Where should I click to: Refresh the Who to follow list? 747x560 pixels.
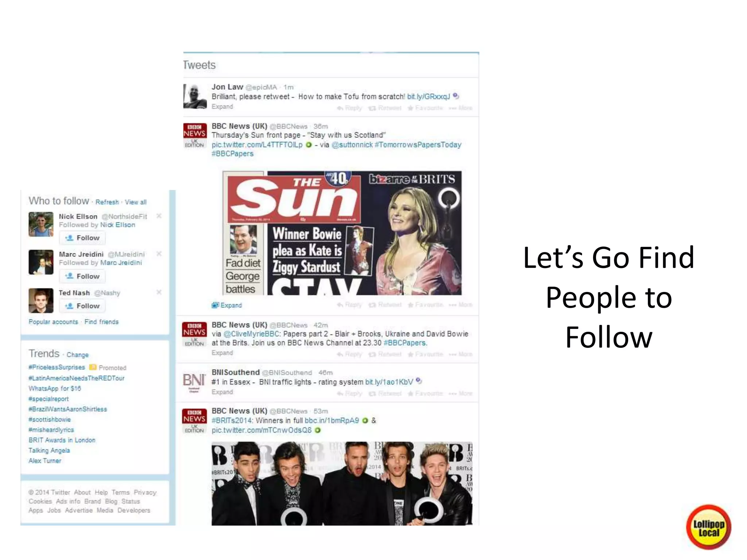107,202
